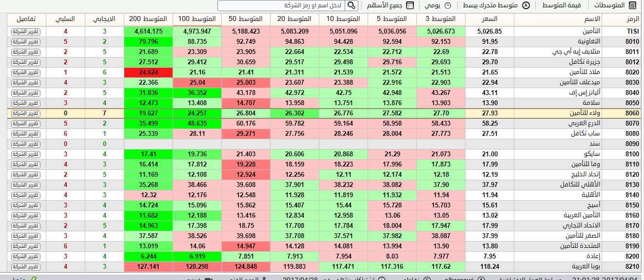Viewport: 644px width, 280px height.
Task: Sort by المتوسط 200 column header
Action: [148, 19]
